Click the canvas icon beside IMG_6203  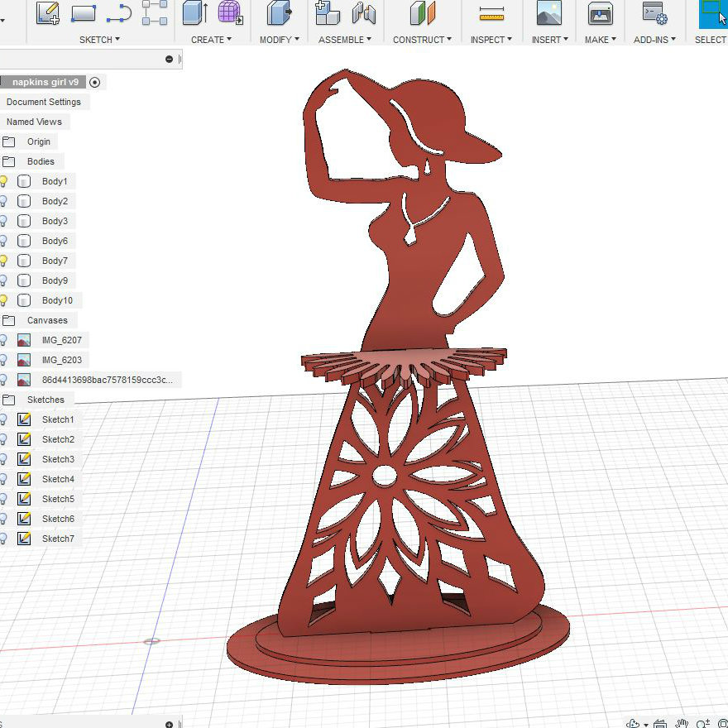click(24, 360)
